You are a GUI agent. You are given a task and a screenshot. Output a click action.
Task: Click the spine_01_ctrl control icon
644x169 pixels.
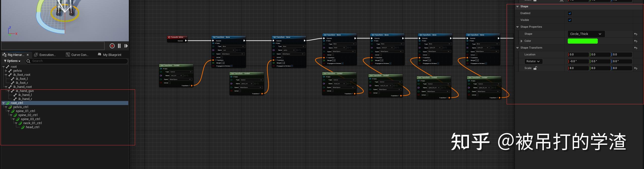13,111
